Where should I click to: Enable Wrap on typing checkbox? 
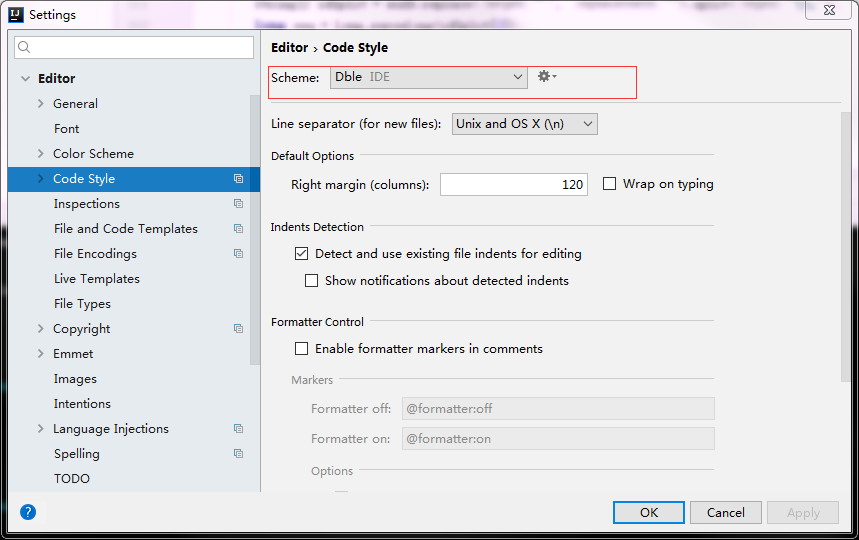609,184
